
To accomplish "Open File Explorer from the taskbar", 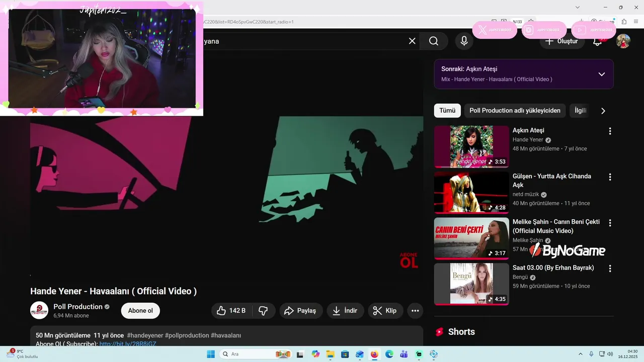I will 330,354.
